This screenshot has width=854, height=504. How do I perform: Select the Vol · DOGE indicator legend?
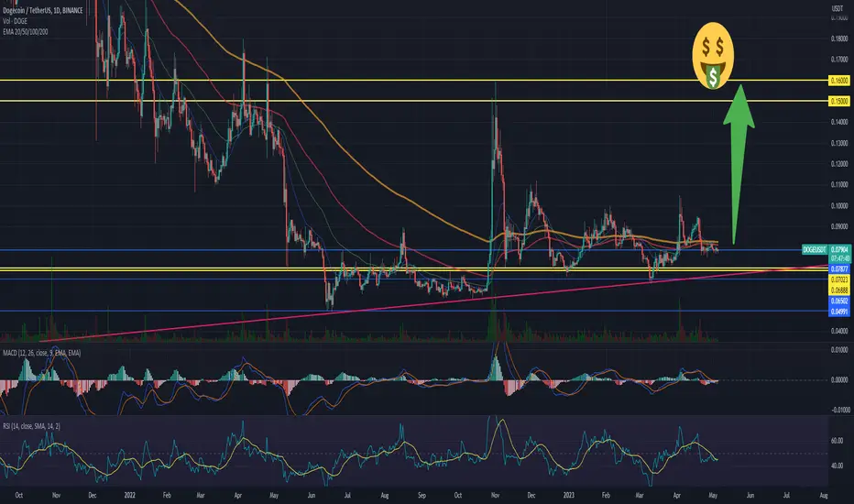(16, 21)
